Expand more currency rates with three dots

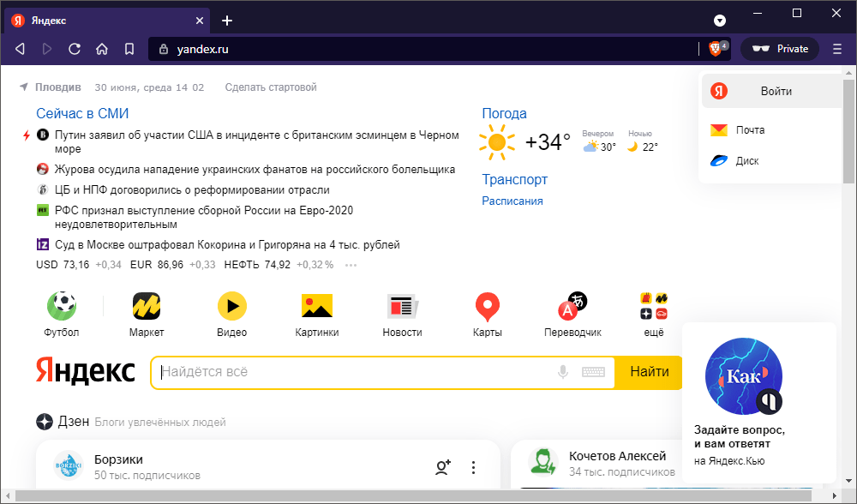coord(350,265)
